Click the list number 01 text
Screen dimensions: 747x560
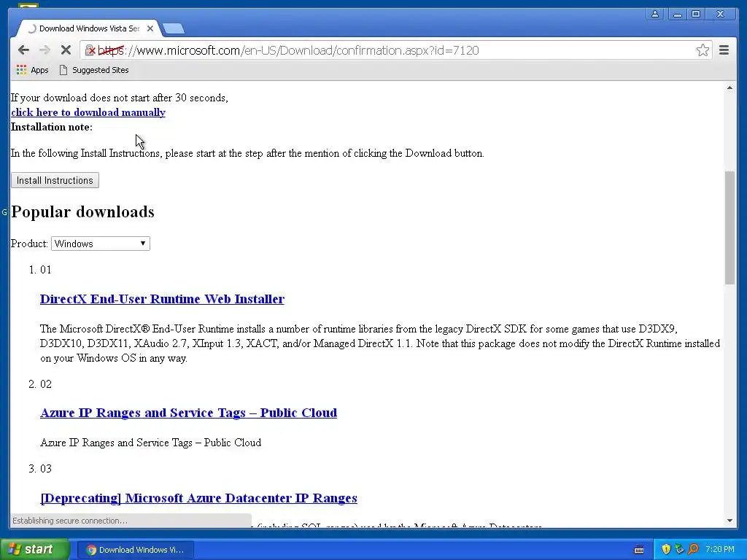pos(46,270)
